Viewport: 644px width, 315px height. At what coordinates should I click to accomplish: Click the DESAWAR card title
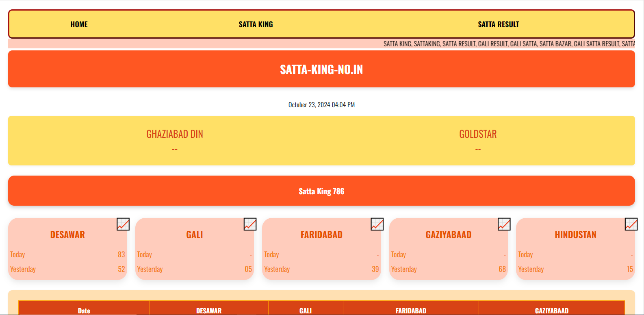pos(67,235)
